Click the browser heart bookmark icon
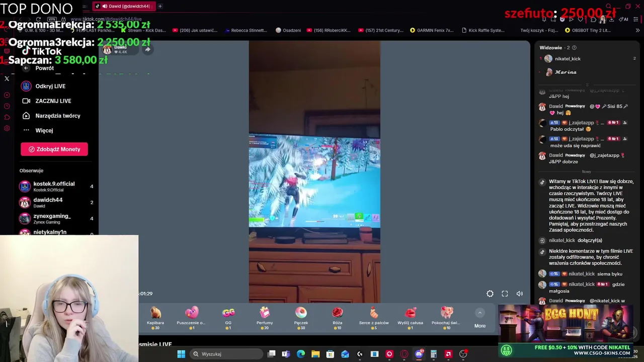 pyautogui.click(x=581, y=19)
